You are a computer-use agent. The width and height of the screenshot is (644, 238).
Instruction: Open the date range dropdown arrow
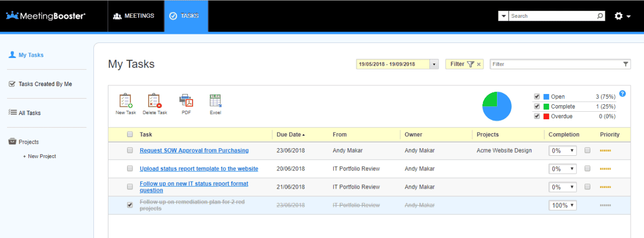pos(434,64)
